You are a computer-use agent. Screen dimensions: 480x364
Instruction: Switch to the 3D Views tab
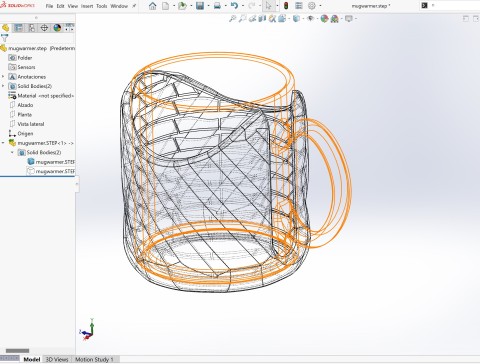[57, 359]
